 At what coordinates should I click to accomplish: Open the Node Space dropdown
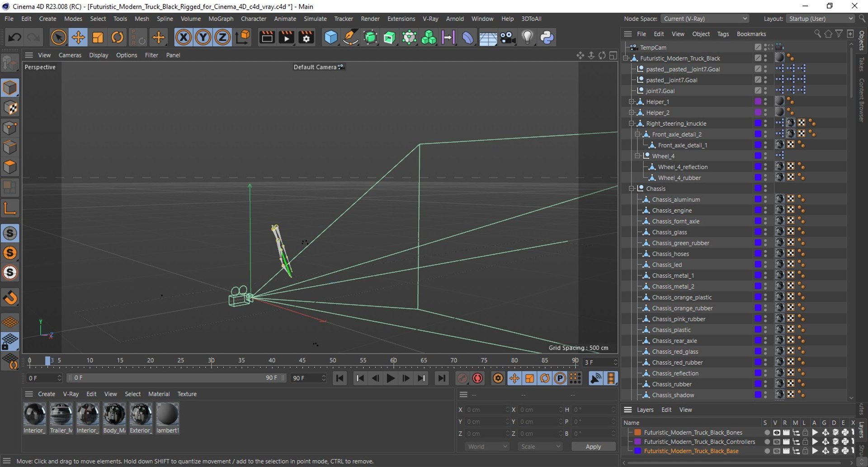click(x=704, y=19)
